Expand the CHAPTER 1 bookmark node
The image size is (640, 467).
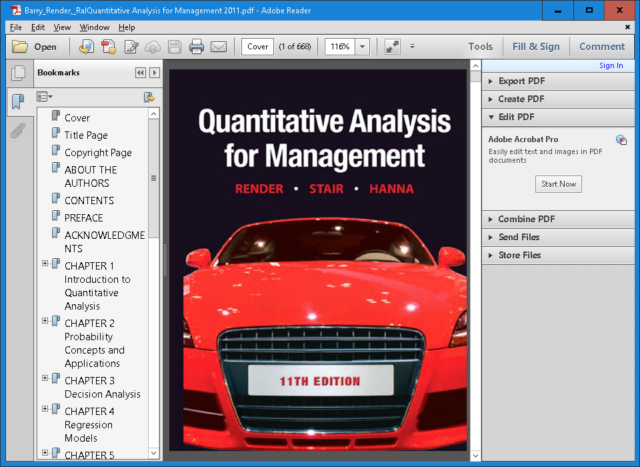tap(45, 263)
